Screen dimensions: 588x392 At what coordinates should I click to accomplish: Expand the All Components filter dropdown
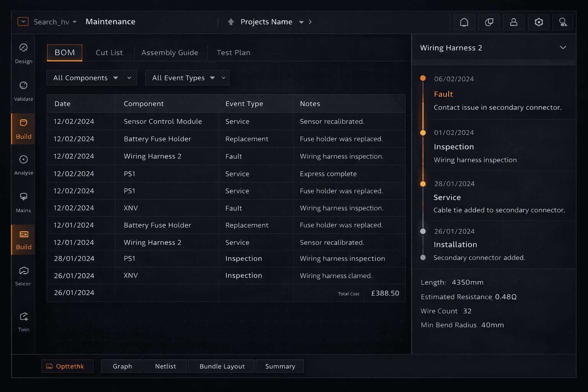pos(91,78)
